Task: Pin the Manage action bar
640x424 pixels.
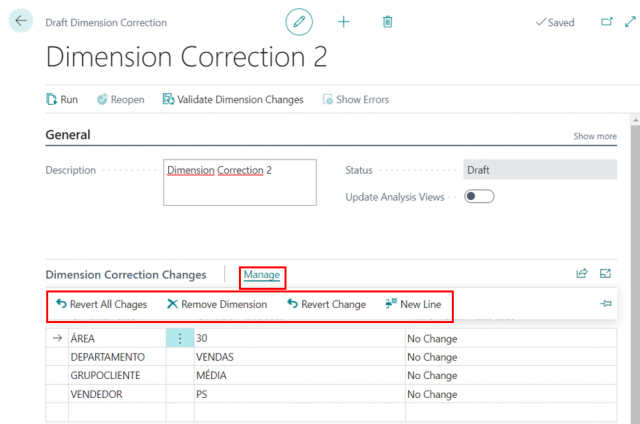Action: [x=606, y=304]
